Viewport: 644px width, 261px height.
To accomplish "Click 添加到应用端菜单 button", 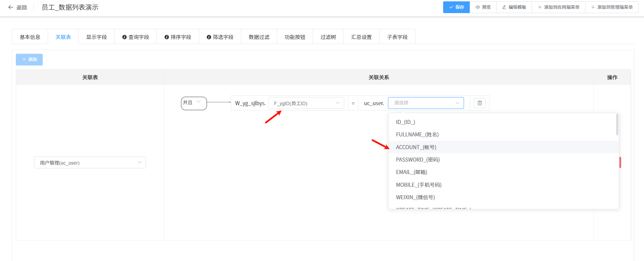I will click(x=559, y=7).
